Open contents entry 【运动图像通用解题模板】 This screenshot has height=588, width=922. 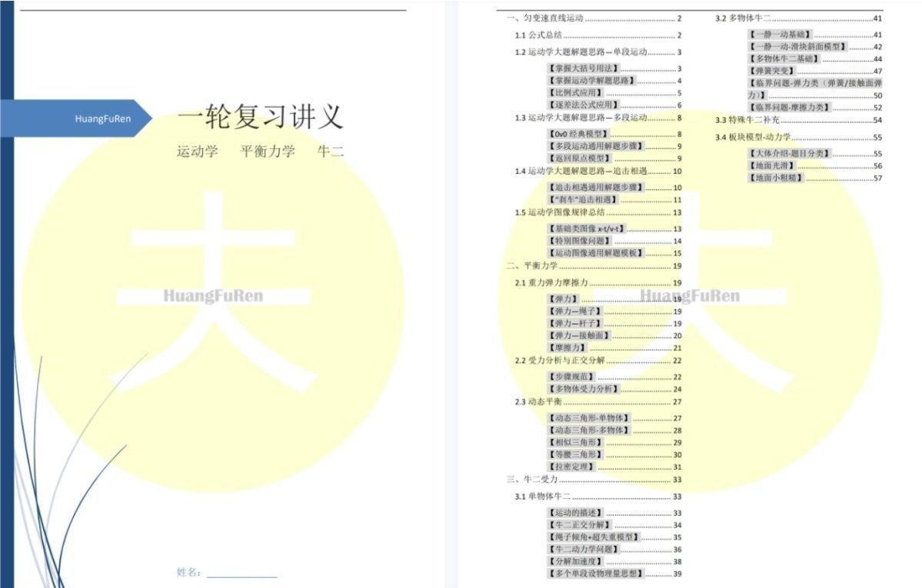point(614,254)
